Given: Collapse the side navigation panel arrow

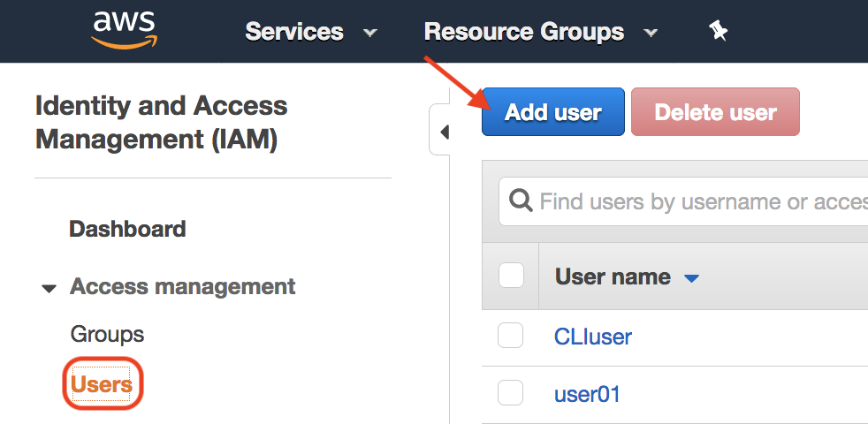Looking at the screenshot, I should coord(444,132).
